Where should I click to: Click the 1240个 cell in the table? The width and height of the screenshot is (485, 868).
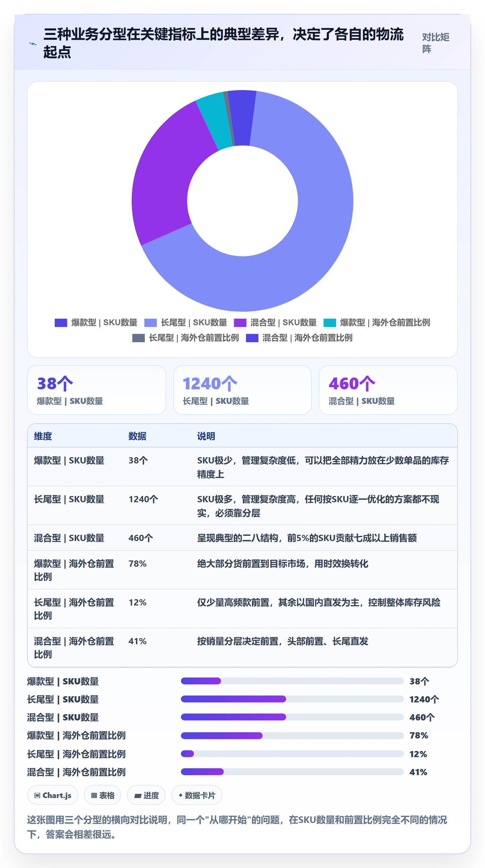tap(143, 499)
